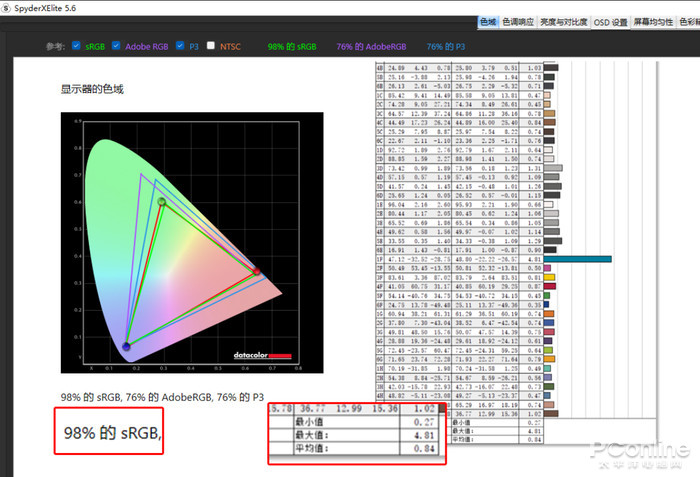
Task: Click the brown bar in row 4C
Action: pos(550,122)
